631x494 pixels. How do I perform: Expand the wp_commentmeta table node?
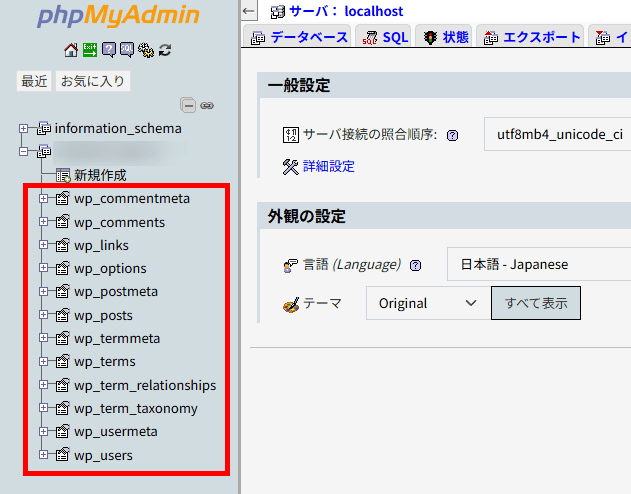pos(43,198)
